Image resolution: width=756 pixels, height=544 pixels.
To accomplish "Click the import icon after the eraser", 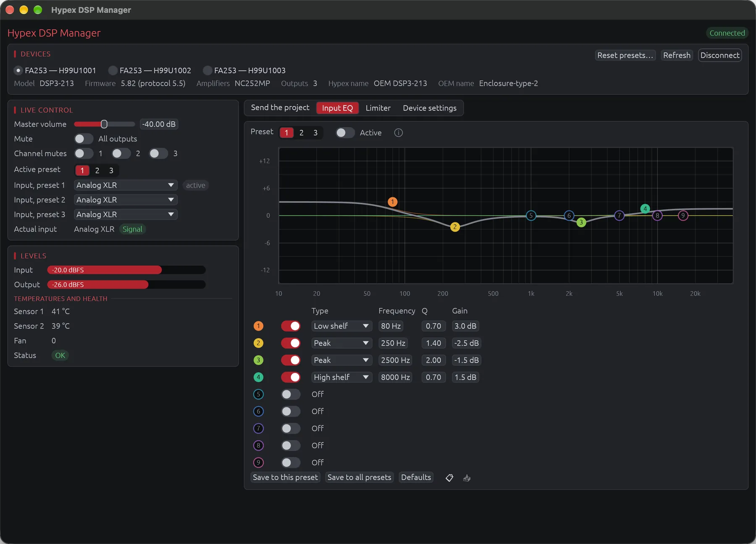I will click(467, 478).
